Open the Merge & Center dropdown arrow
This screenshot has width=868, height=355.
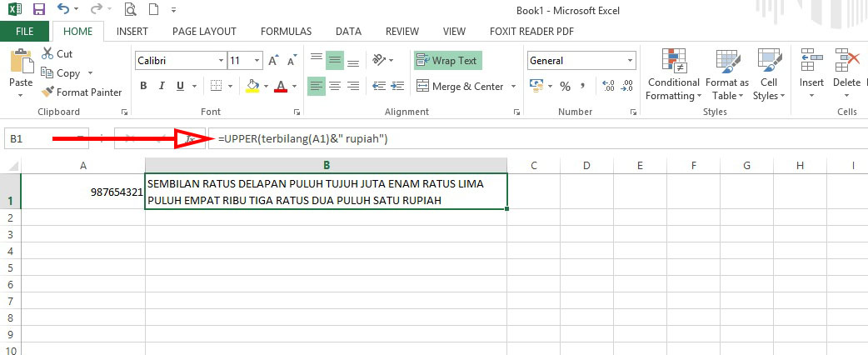point(513,87)
